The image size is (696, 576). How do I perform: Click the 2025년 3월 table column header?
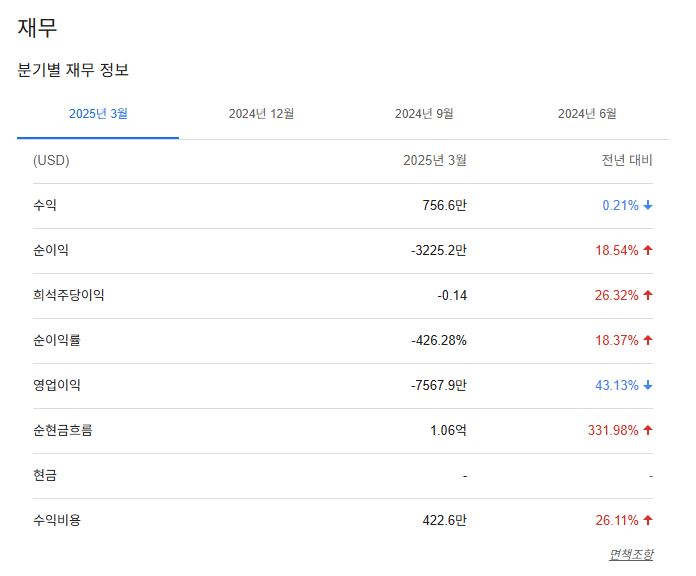(x=435, y=160)
